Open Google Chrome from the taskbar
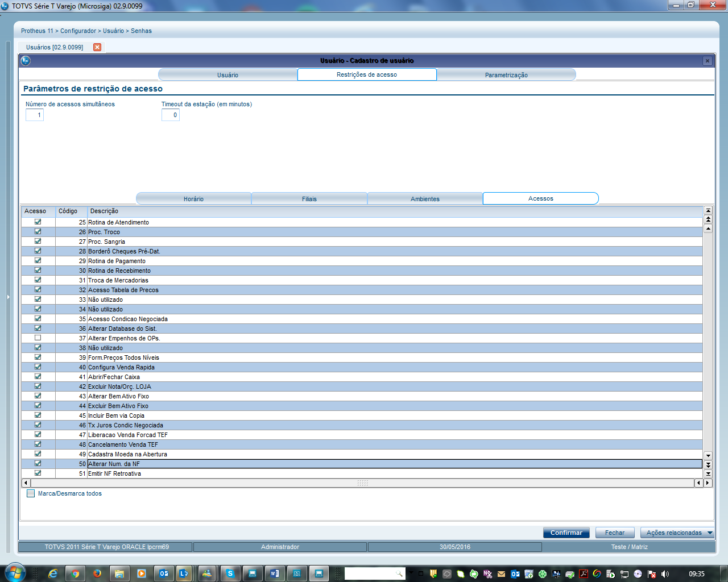Viewport: 728px width, 582px height. 75,573
